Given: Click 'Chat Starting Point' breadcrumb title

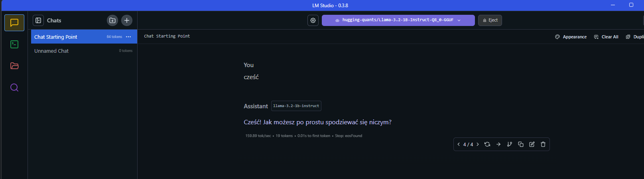Looking at the screenshot, I should 167,36.
